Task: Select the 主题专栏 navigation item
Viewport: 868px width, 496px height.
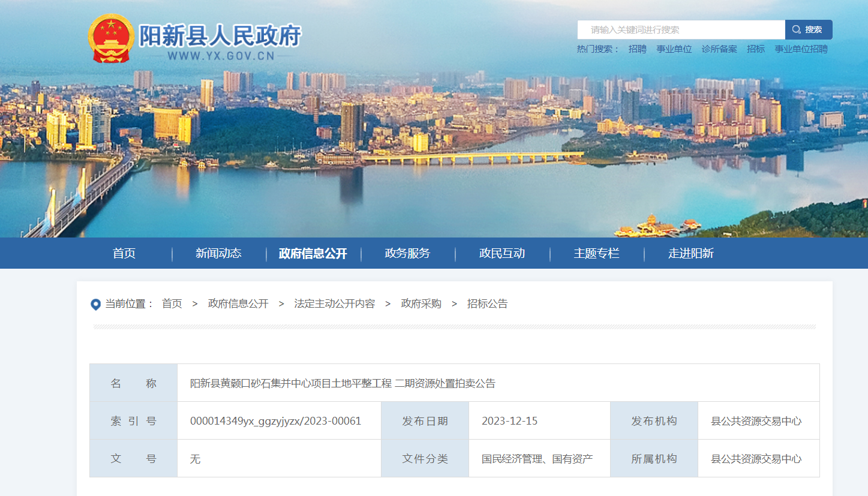Action: click(x=596, y=253)
